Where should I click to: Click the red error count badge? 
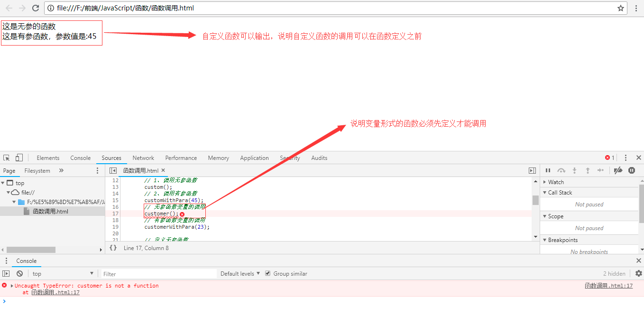coord(609,158)
